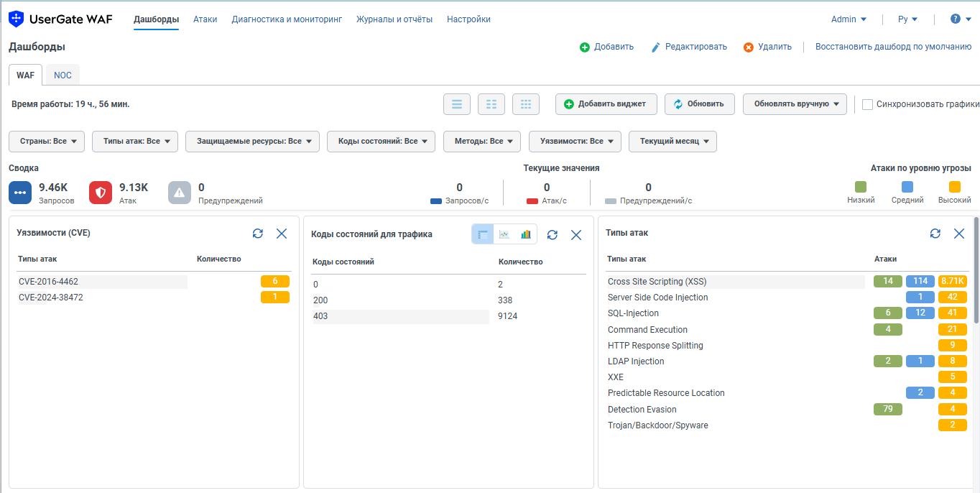Refresh the Коды состояний widget
This screenshot has width=980, height=493.
coord(553,235)
